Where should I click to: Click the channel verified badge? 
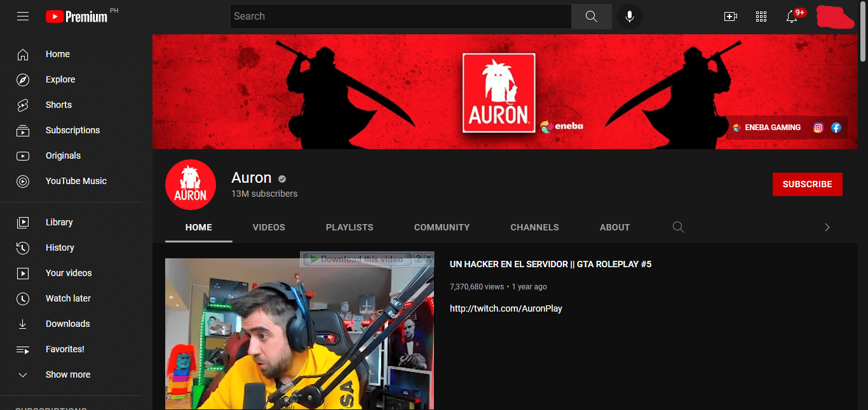coord(282,179)
